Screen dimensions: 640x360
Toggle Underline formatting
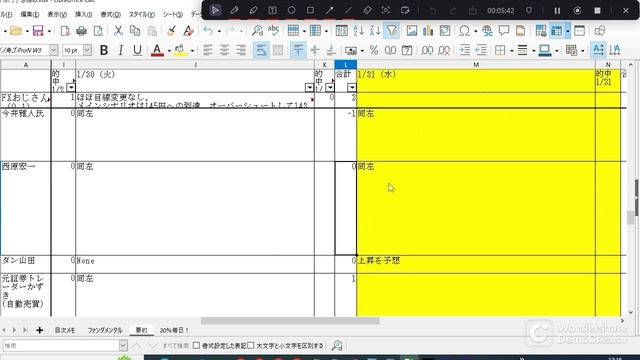click(x=138, y=50)
